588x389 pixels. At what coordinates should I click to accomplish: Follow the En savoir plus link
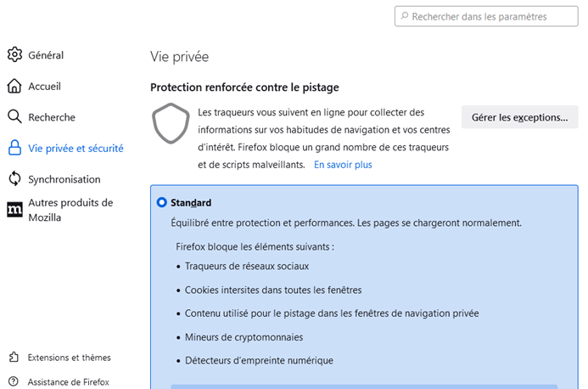(x=343, y=165)
